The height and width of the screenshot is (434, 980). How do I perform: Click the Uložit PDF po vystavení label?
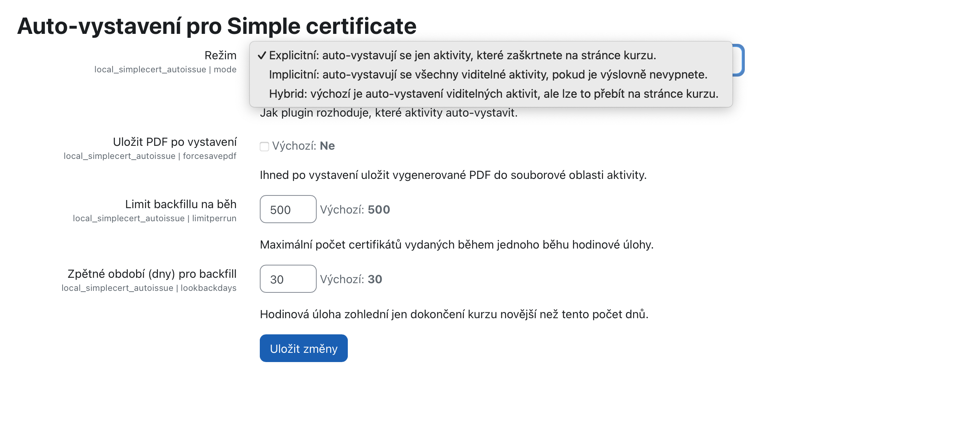click(175, 142)
